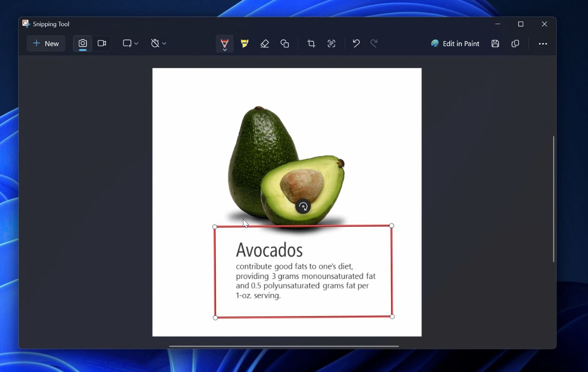Pick the eraser tool
This screenshot has height=372, width=588.
tap(265, 43)
